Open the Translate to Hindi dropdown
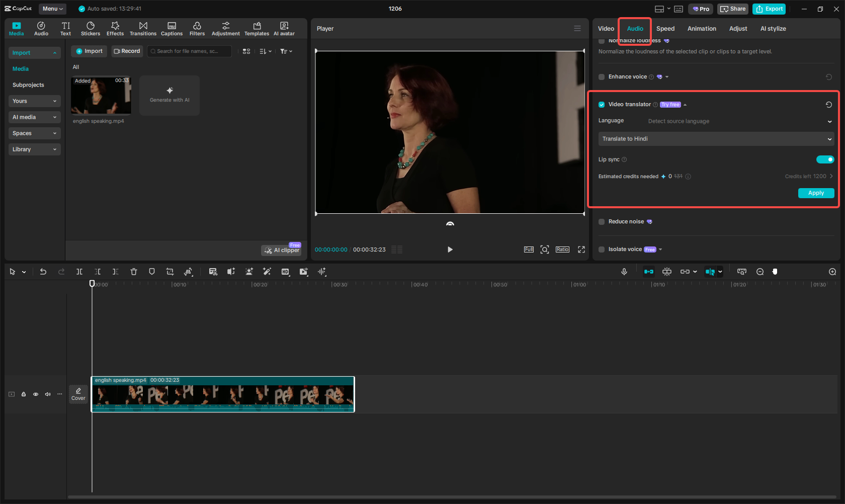 tap(716, 139)
